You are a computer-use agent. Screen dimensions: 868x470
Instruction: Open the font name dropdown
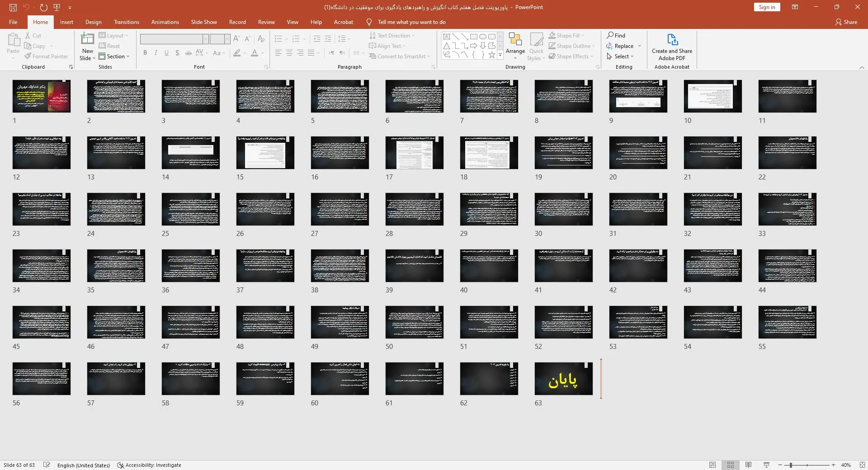tap(206, 39)
